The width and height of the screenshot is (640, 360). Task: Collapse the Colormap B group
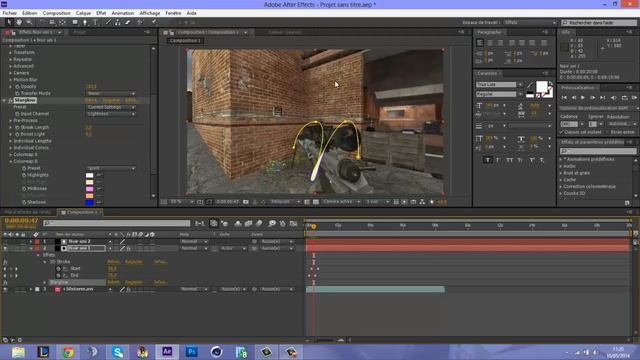click(11, 161)
